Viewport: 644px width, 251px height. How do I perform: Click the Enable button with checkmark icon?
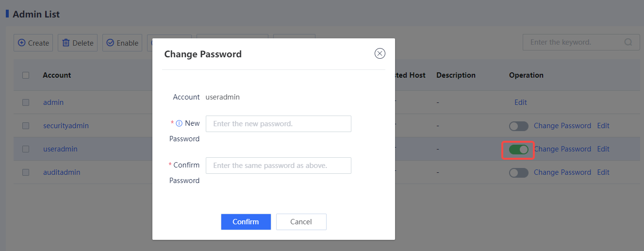pyautogui.click(x=122, y=43)
